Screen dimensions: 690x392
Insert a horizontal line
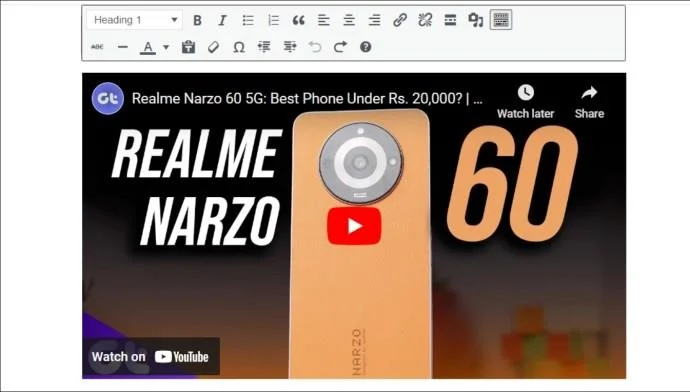[123, 47]
